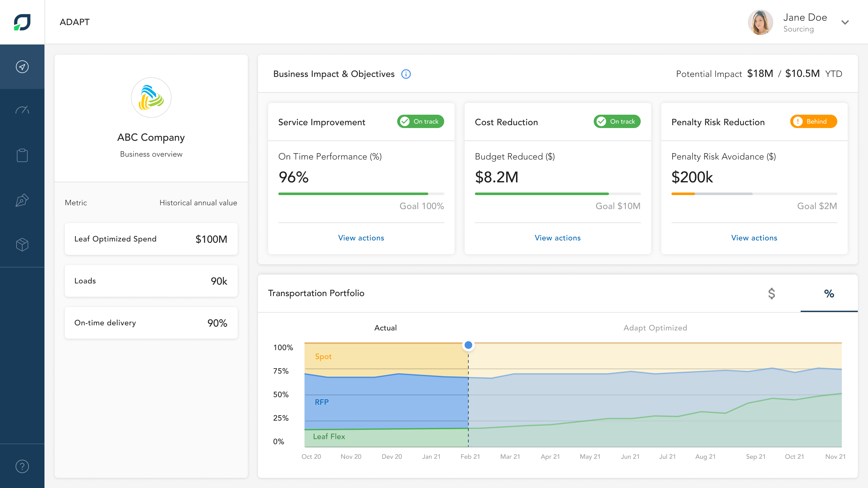Image resolution: width=868 pixels, height=488 pixels.
Task: Select the Leaf Optimized Spend metric card
Action: (151, 239)
